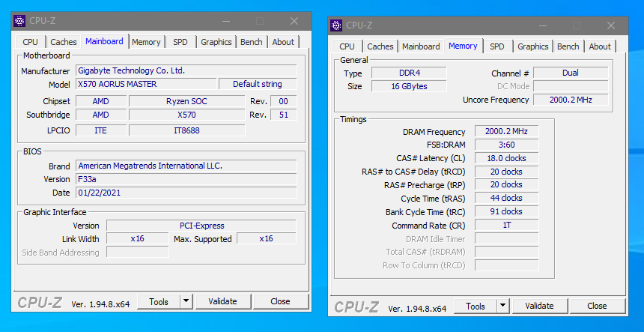
Task: Switch to Caches tab in Memory window
Action: 380,46
